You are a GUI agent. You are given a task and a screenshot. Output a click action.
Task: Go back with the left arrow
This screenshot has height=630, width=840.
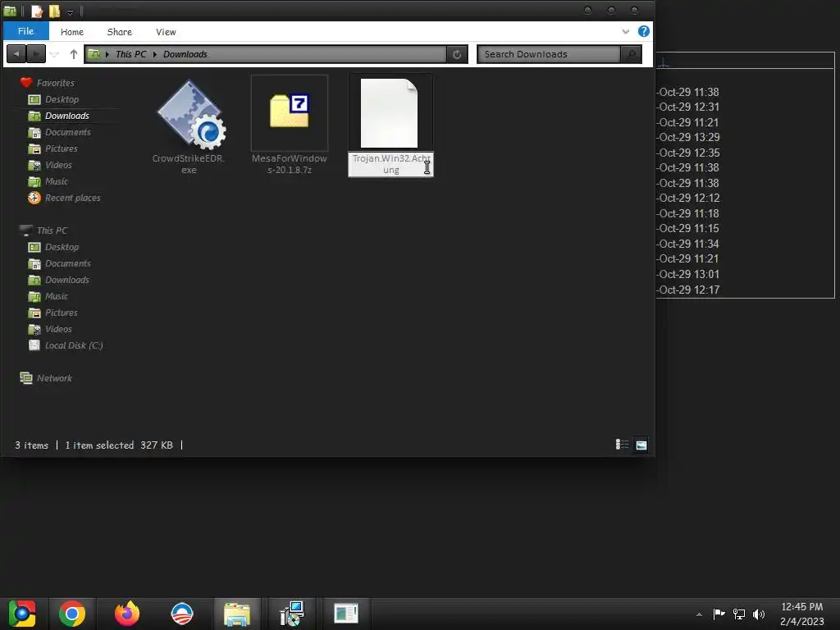tap(16, 53)
